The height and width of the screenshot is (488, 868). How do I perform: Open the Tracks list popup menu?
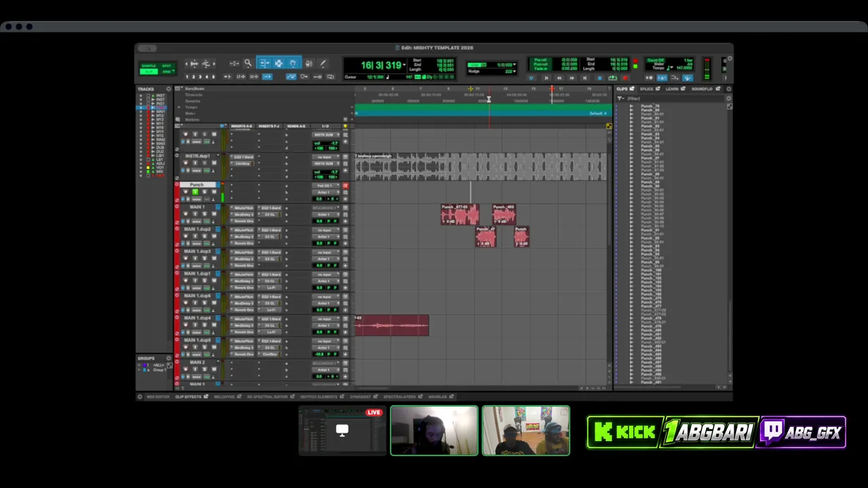(x=169, y=89)
